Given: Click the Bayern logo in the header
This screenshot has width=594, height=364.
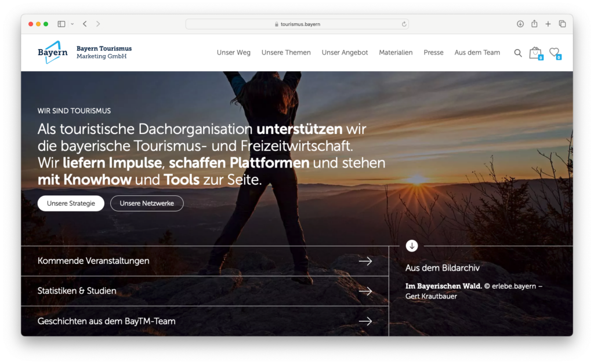Looking at the screenshot, I should coord(53,52).
